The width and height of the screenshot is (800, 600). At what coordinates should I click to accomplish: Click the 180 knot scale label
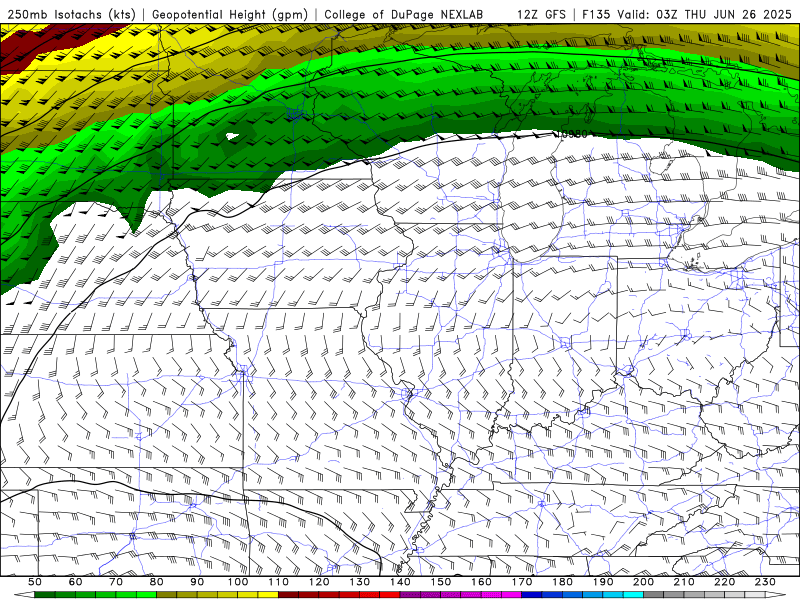tap(562, 582)
